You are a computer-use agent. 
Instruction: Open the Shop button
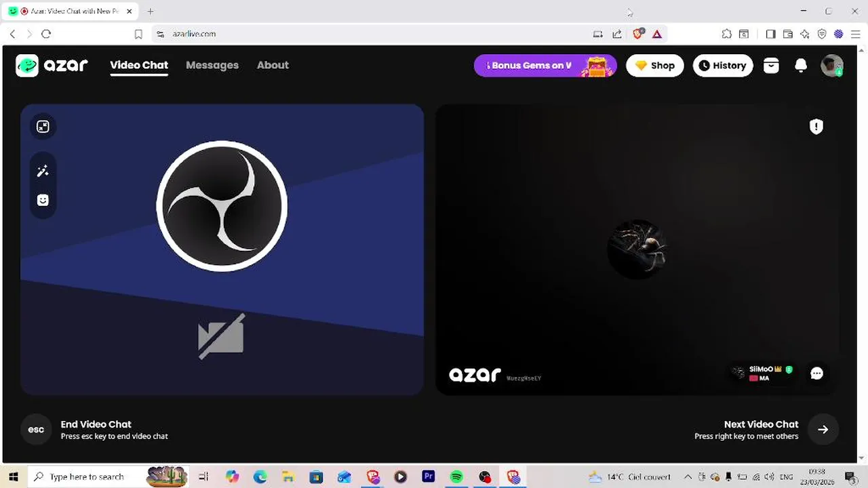(655, 66)
